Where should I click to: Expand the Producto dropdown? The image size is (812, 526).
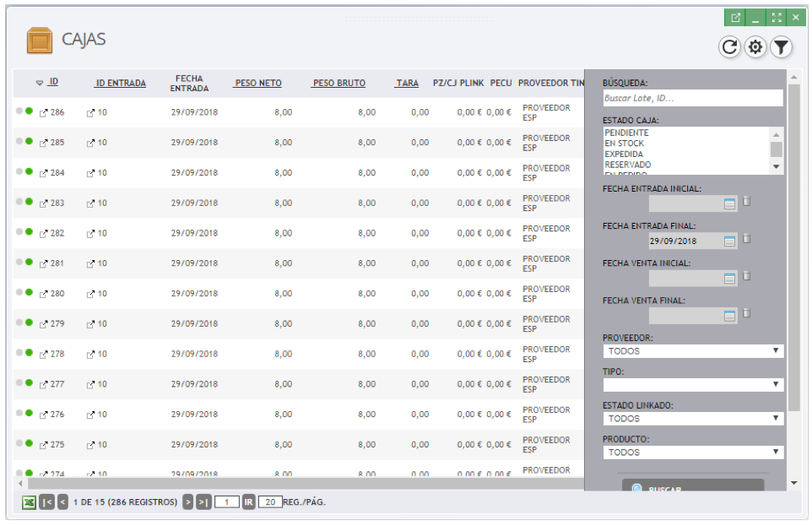(693, 453)
